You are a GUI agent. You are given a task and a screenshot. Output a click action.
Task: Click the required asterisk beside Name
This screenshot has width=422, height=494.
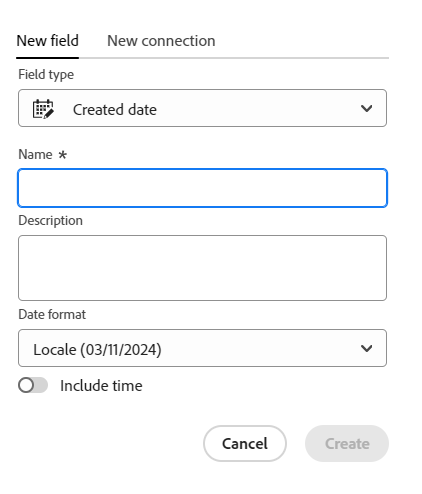62,155
